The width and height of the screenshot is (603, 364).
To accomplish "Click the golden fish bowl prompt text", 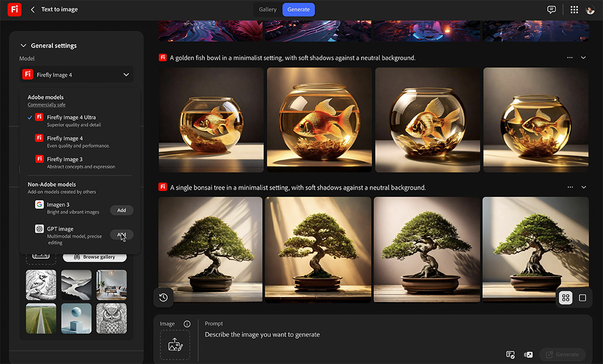I will point(293,58).
